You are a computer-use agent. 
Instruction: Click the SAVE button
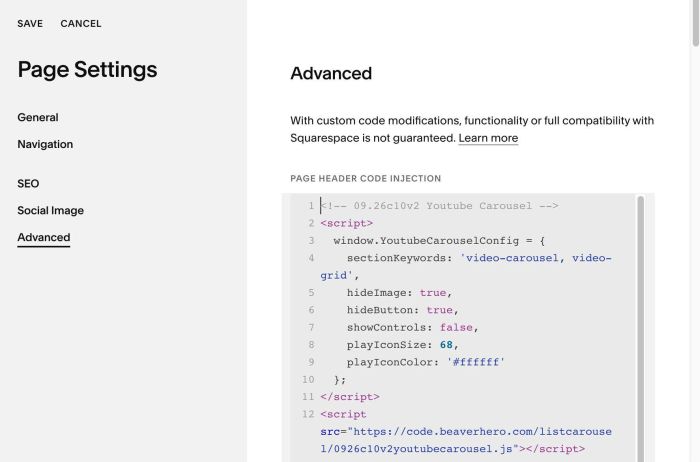(x=30, y=24)
